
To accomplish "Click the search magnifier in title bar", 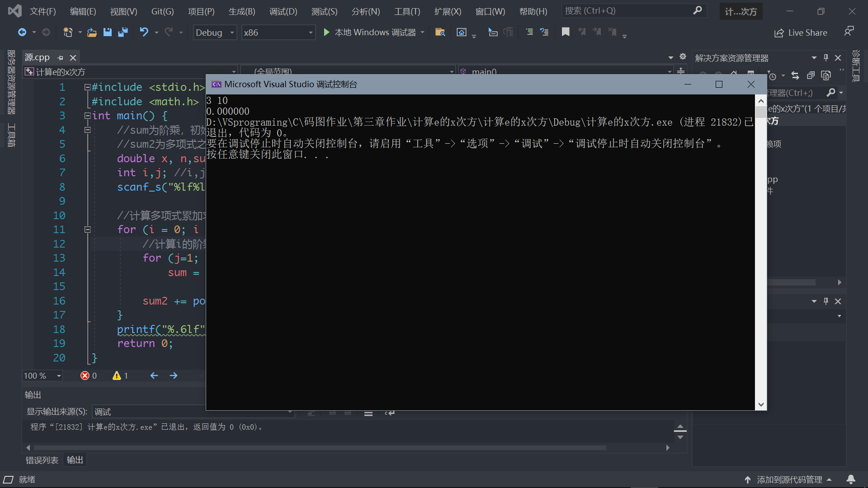I will [x=698, y=10].
